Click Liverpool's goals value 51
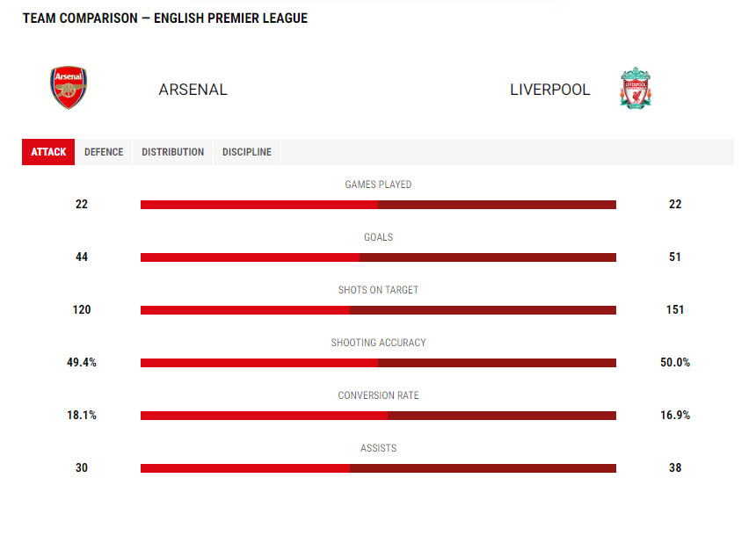756x536 pixels. (675, 257)
